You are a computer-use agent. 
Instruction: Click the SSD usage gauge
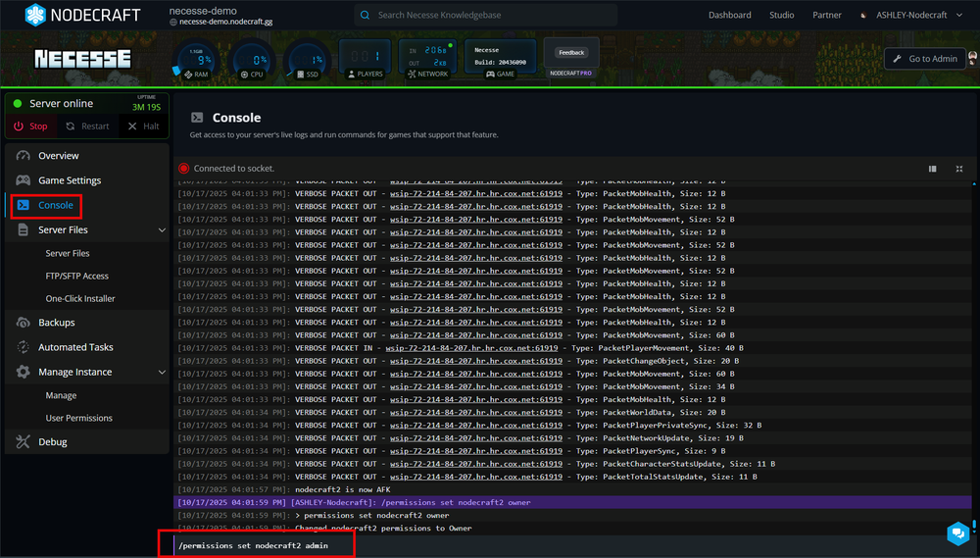(x=307, y=60)
